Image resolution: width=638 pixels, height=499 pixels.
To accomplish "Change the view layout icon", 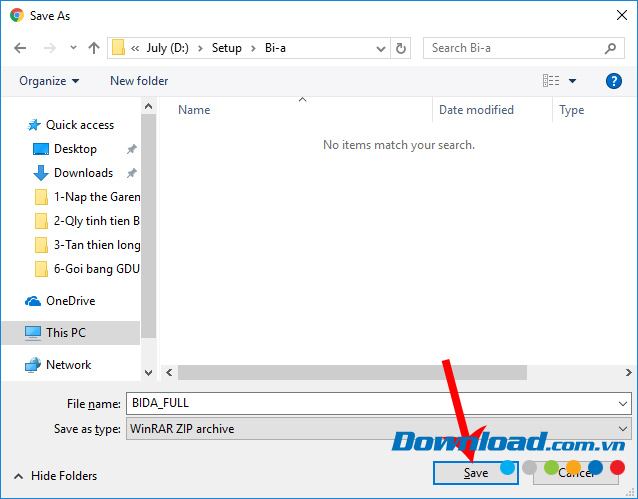I will [x=551, y=81].
